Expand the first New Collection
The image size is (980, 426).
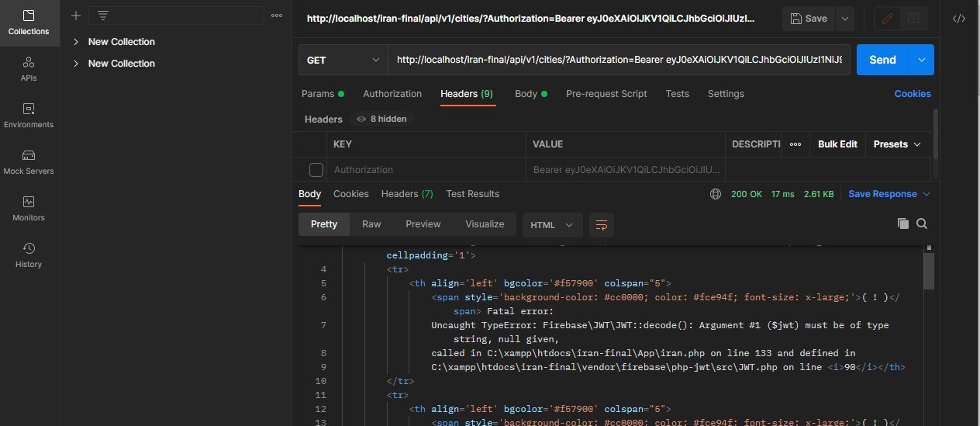tap(76, 42)
